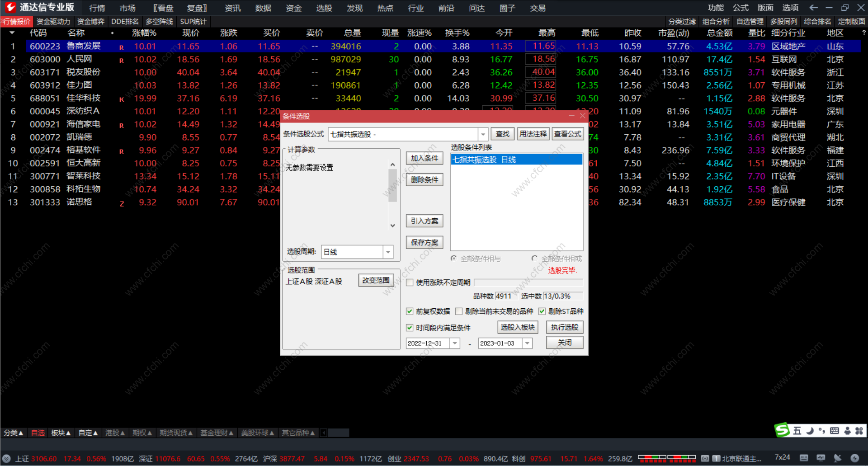Click the Sogou S input method icon
This screenshot has height=466, width=868.
coord(782,430)
